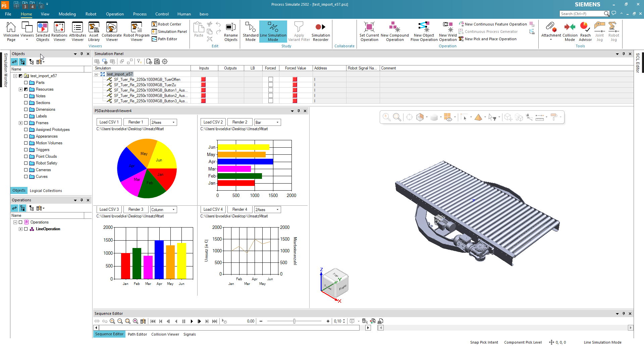The width and height of the screenshot is (644, 346).
Task: Click Set Current Operation
Action: 369,32
